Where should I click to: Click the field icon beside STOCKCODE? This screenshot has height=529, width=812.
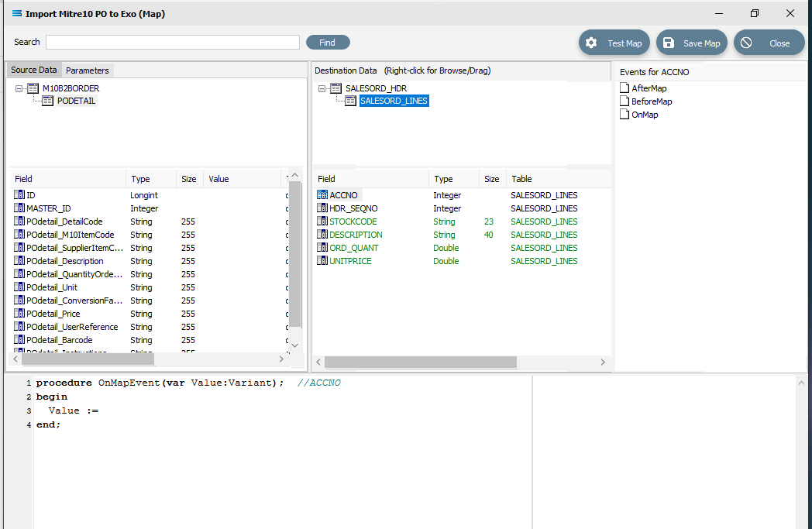322,221
